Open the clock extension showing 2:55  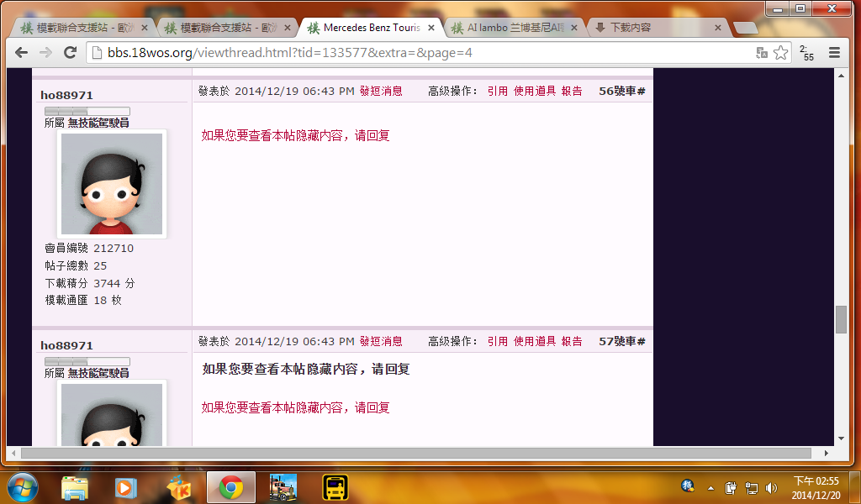(x=806, y=53)
